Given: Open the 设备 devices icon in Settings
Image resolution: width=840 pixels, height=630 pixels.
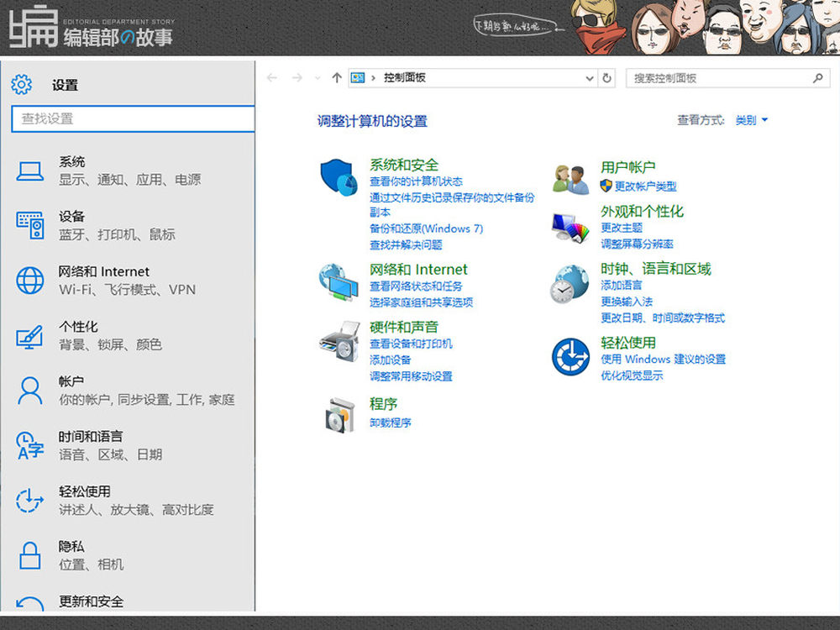Looking at the screenshot, I should pyautogui.click(x=30, y=225).
